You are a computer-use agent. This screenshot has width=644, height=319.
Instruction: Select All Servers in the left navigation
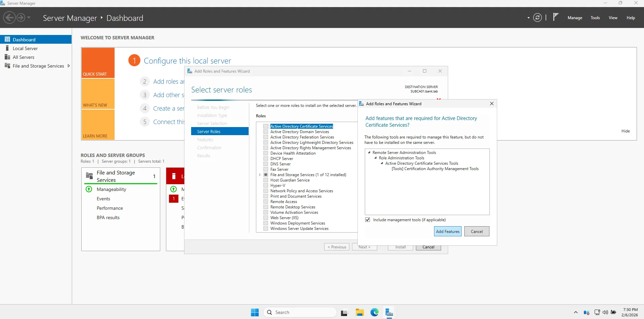tap(36, 57)
